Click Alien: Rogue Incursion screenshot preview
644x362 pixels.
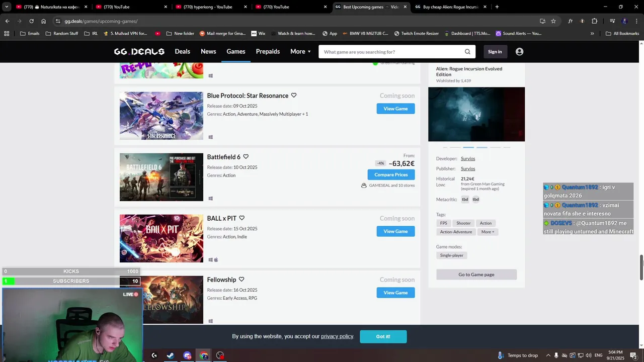pos(476,114)
